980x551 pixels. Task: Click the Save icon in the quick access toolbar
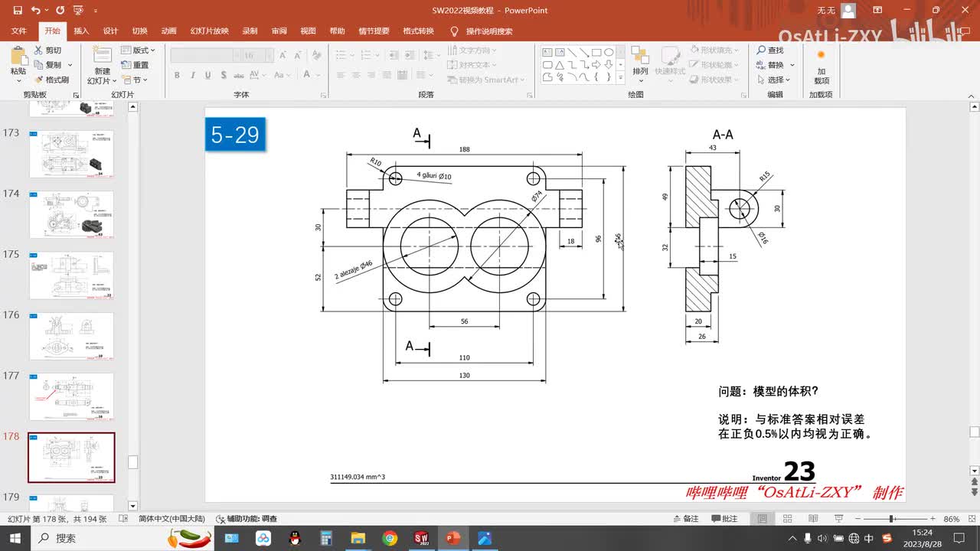(x=18, y=11)
